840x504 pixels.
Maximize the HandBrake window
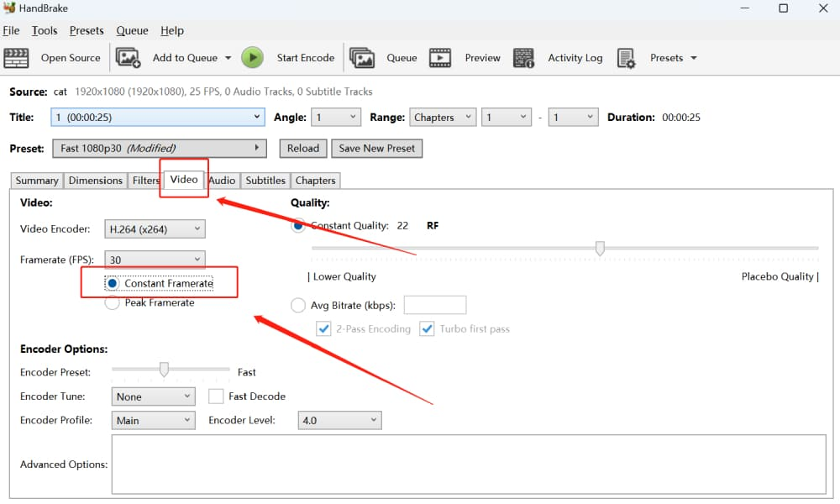pyautogui.click(x=783, y=8)
